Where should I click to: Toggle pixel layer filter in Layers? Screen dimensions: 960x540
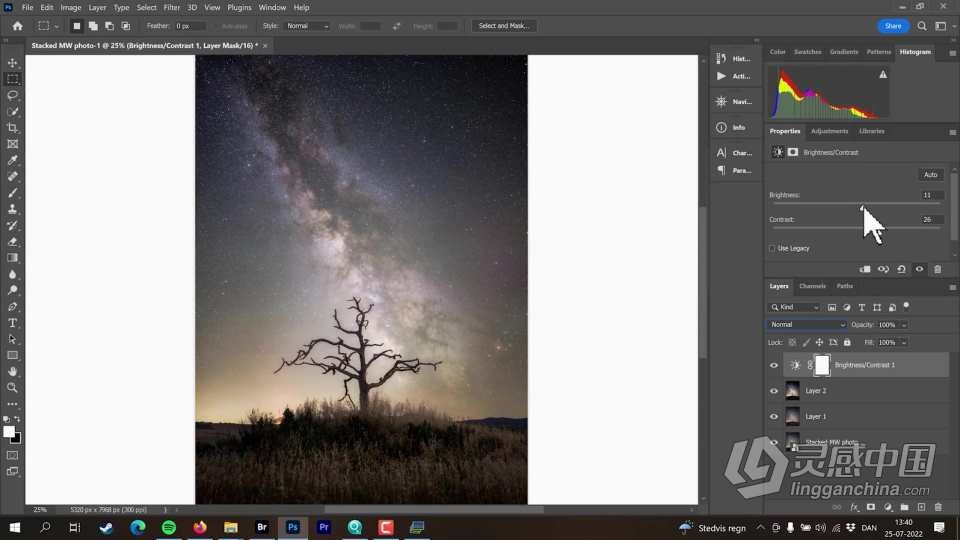pos(831,307)
